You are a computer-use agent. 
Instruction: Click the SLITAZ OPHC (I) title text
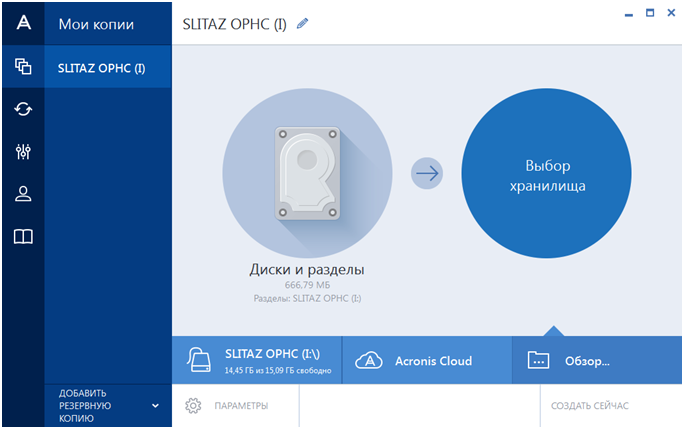pos(234,24)
